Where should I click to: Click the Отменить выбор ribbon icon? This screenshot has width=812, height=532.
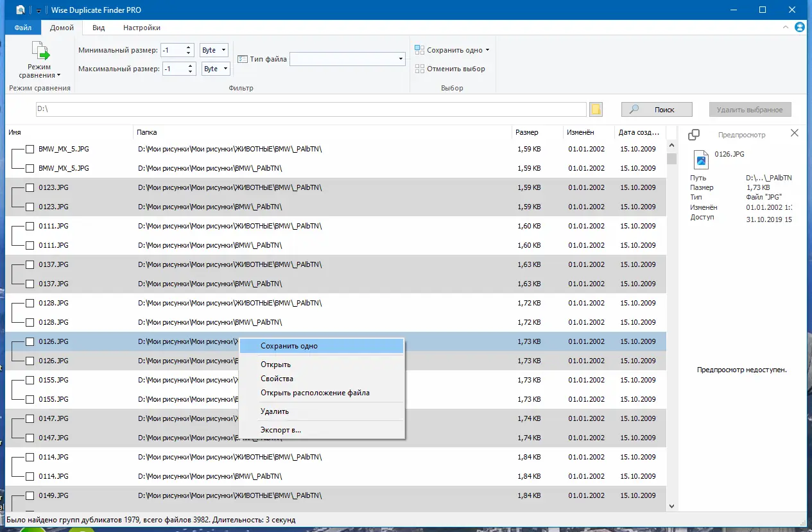point(419,69)
